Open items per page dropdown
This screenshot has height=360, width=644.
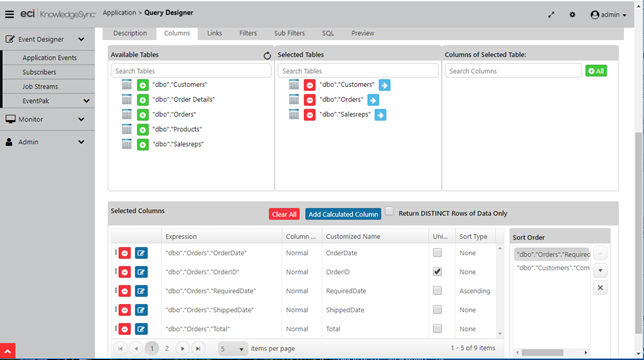pyautogui.click(x=232, y=349)
